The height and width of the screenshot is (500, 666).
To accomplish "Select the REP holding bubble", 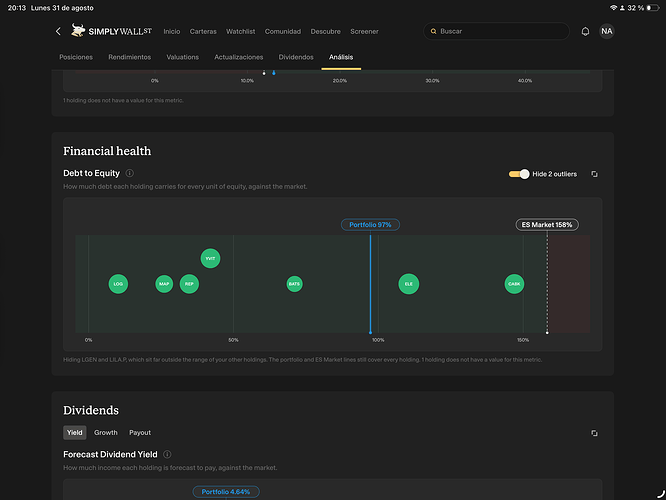I will point(189,284).
